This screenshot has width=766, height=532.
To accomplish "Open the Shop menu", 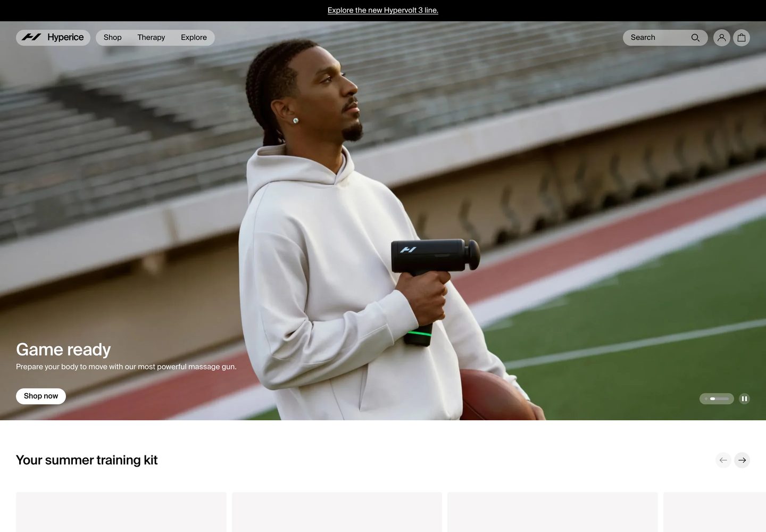I will (113, 37).
